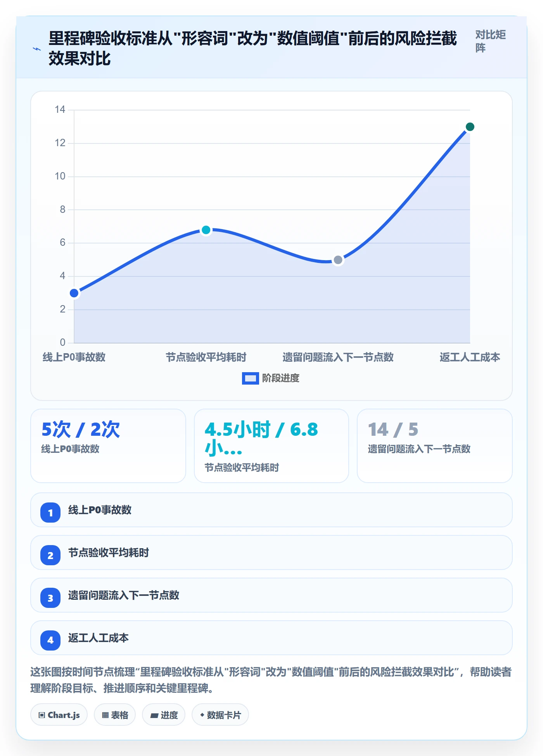Screen dimensions: 543x756
Task: Click 节点验收平均耗时 caption in second stat card
Action: [x=242, y=468]
